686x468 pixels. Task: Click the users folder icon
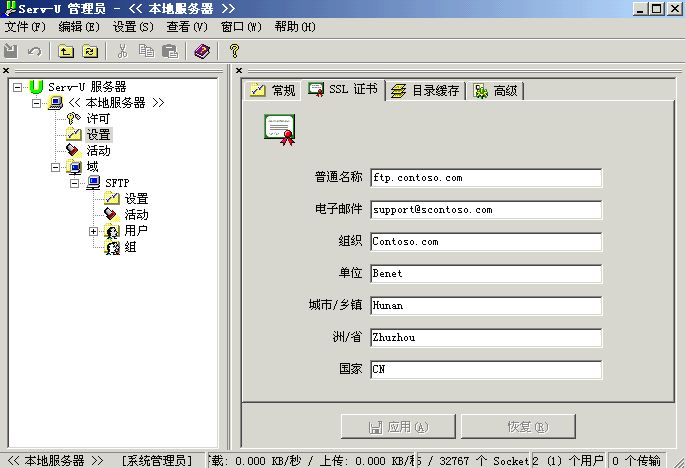(x=112, y=231)
